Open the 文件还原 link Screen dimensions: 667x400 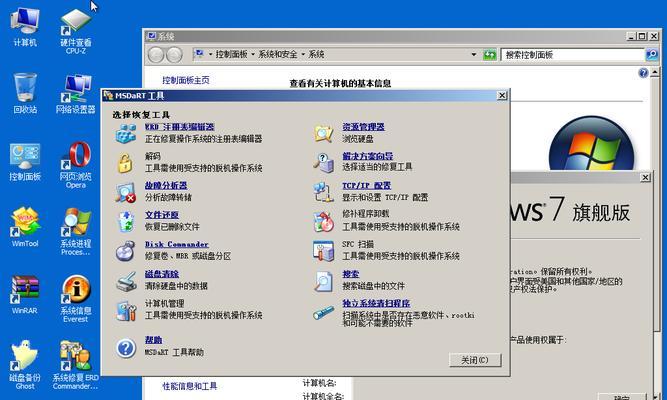(x=162, y=215)
